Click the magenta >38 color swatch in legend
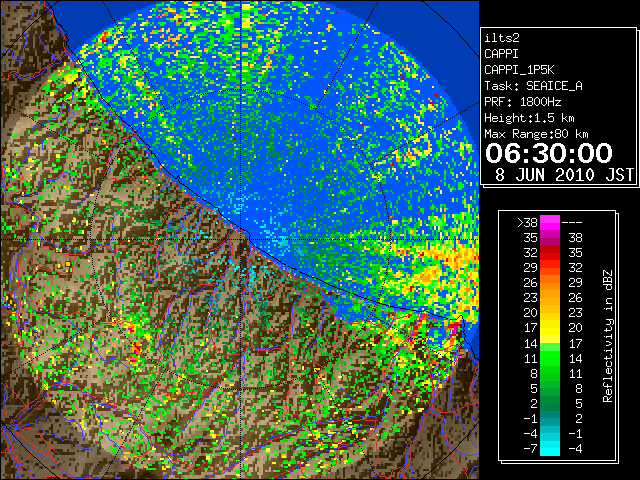The height and width of the screenshot is (480, 640). tap(550, 222)
